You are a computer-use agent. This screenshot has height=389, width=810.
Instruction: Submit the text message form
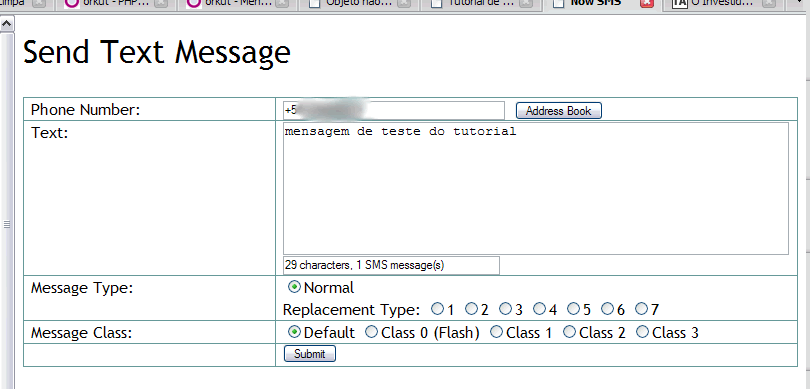pyautogui.click(x=309, y=354)
